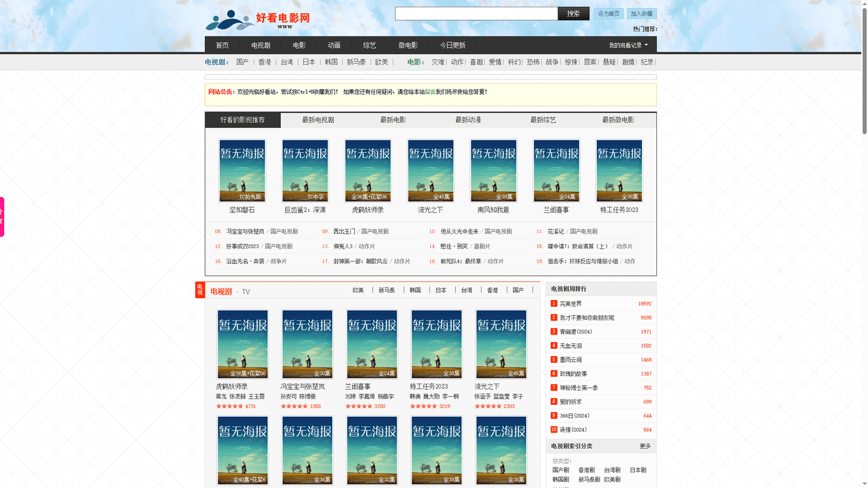Click 敢死队4：最终章 list link
The image size is (868, 488).
pyautogui.click(x=461, y=261)
